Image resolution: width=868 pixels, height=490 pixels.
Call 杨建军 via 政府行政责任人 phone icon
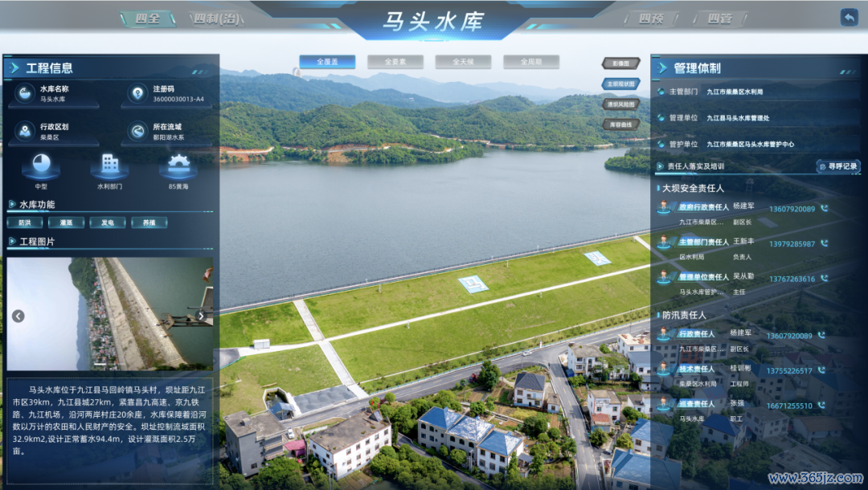(825, 209)
